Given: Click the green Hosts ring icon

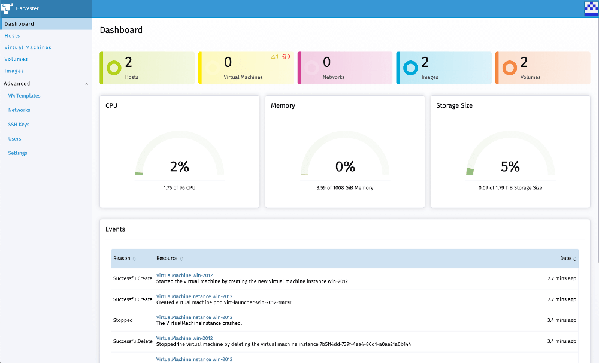Looking at the screenshot, I should (114, 68).
